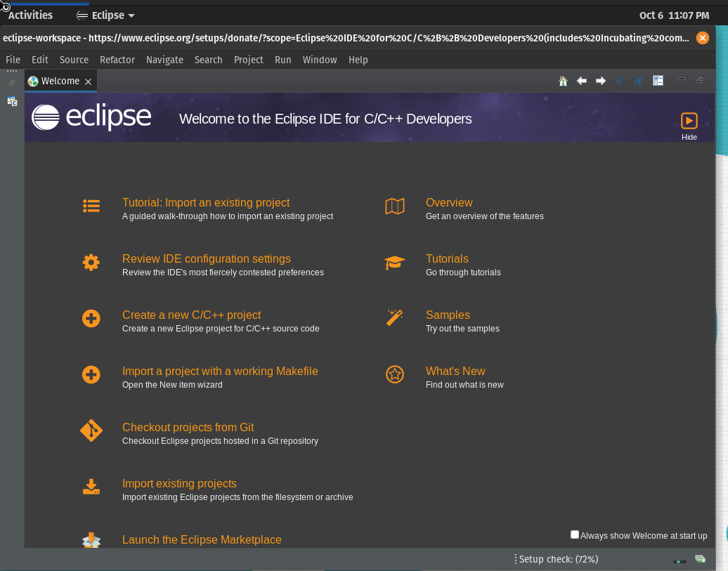Click the map icon beside Overview
728x571 pixels.
pyautogui.click(x=395, y=206)
